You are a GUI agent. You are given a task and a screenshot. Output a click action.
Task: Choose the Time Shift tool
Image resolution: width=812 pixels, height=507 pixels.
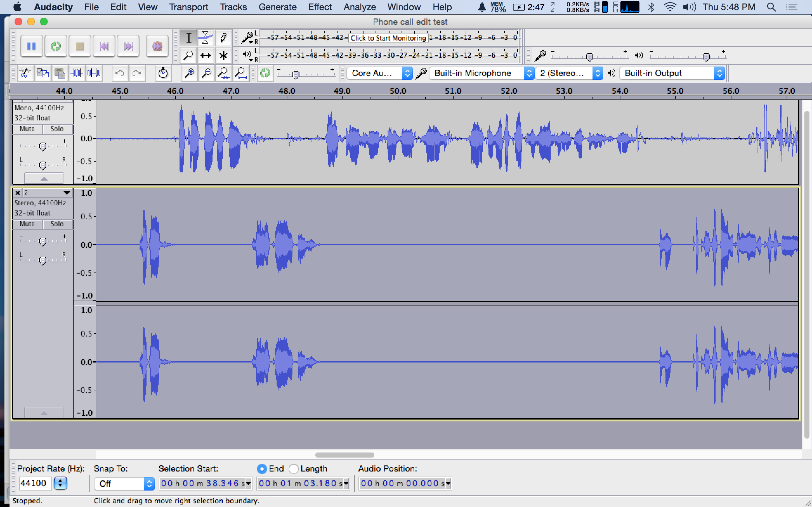[x=205, y=55]
